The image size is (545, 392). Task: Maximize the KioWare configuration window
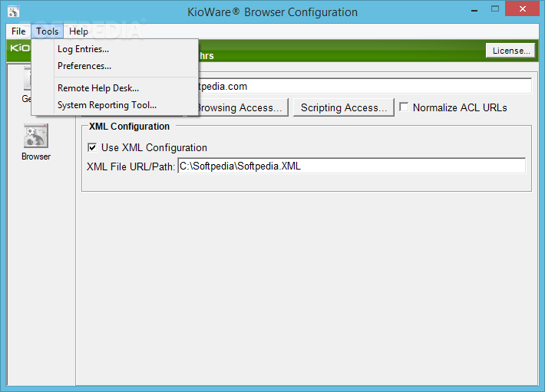pyautogui.click(x=495, y=9)
